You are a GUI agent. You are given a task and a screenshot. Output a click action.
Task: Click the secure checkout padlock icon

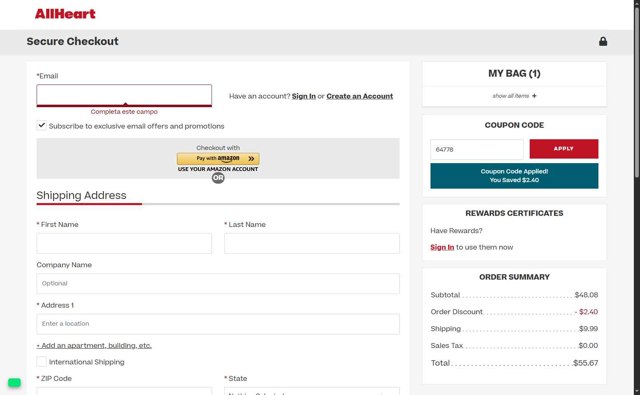coord(602,41)
